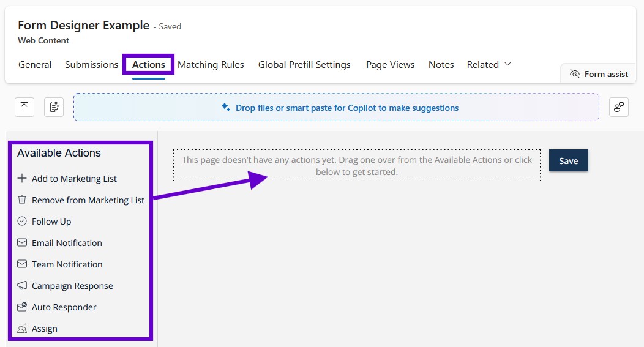
Task: Click the Form Designer Example title
Action: tap(84, 26)
